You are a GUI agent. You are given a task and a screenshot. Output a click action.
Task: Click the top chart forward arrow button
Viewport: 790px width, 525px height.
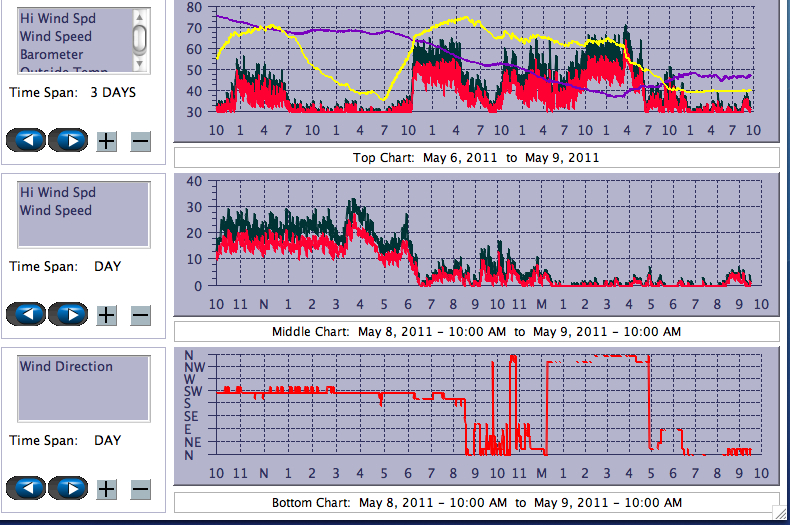pyautogui.click(x=68, y=140)
